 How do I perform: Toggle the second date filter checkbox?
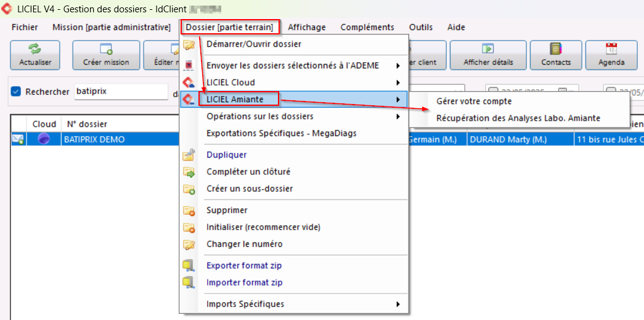click(610, 92)
